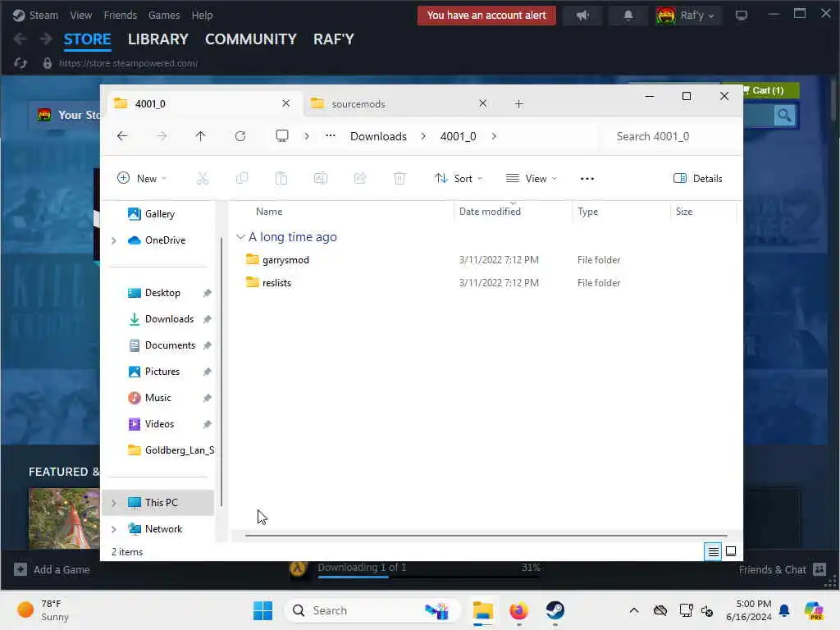The image size is (840, 630).
Task: Select the garrysmod folder
Action: coord(285,260)
